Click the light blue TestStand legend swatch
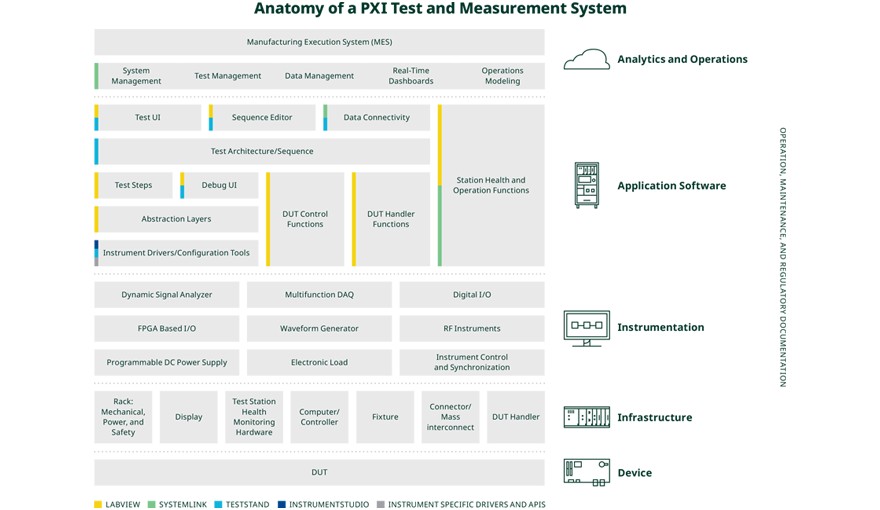 tap(218, 504)
